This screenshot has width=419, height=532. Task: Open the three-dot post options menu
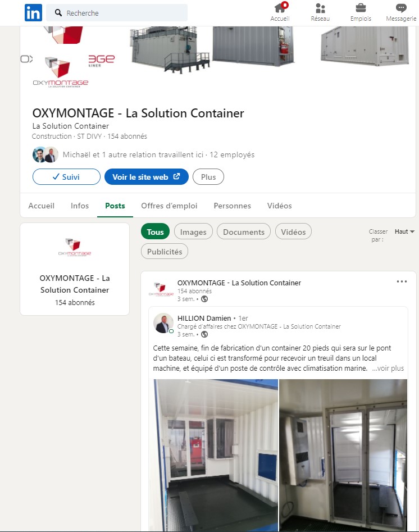(402, 281)
